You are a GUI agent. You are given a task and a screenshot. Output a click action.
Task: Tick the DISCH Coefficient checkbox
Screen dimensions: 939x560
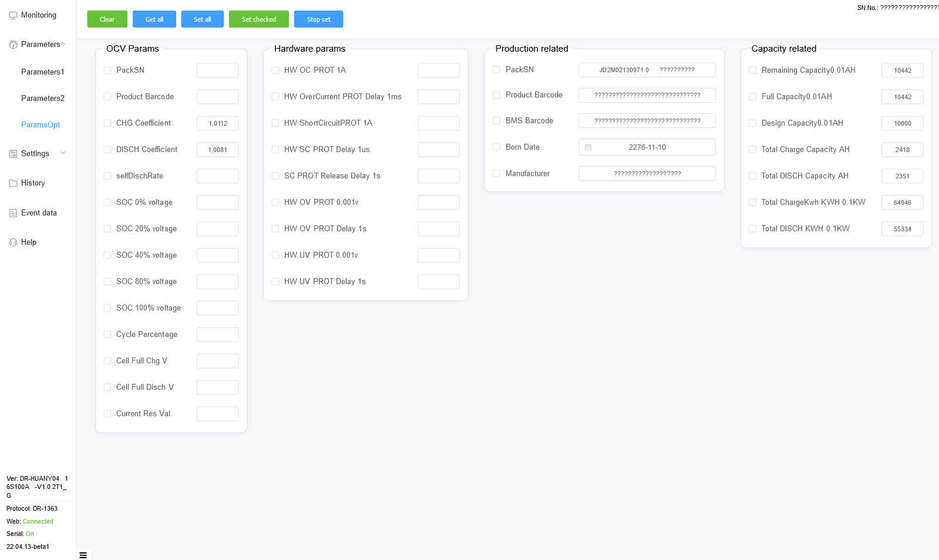pos(107,150)
